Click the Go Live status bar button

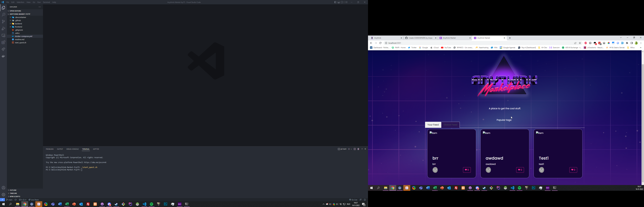353,200
